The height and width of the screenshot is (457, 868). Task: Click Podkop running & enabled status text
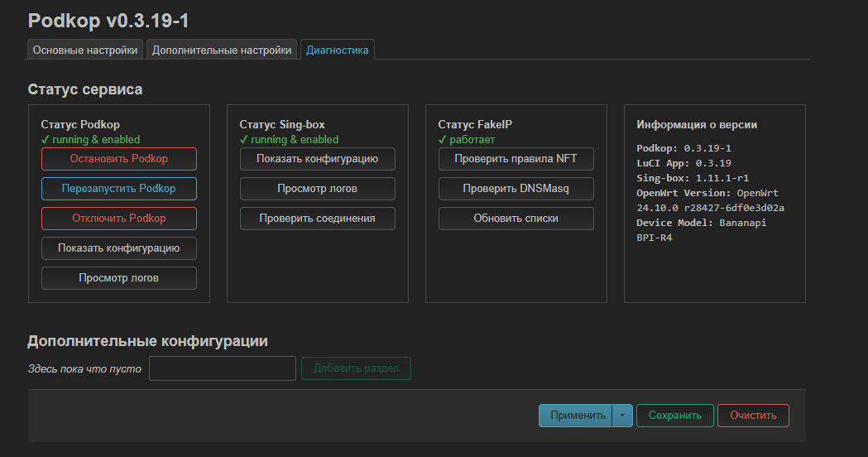pos(91,140)
